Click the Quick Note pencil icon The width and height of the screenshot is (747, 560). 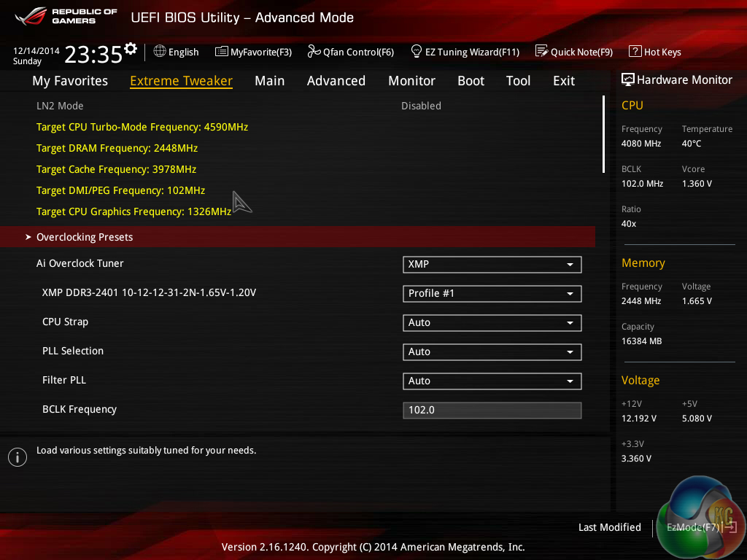point(541,51)
